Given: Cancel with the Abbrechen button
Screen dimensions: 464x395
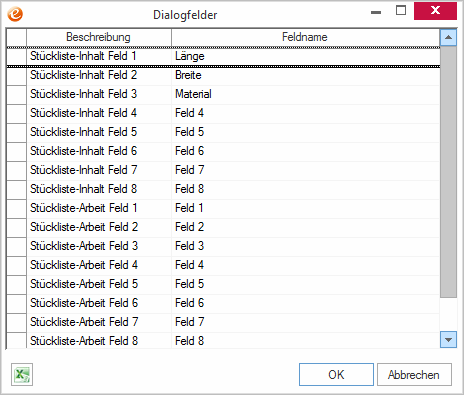Looking at the screenshot, I should (x=414, y=374).
